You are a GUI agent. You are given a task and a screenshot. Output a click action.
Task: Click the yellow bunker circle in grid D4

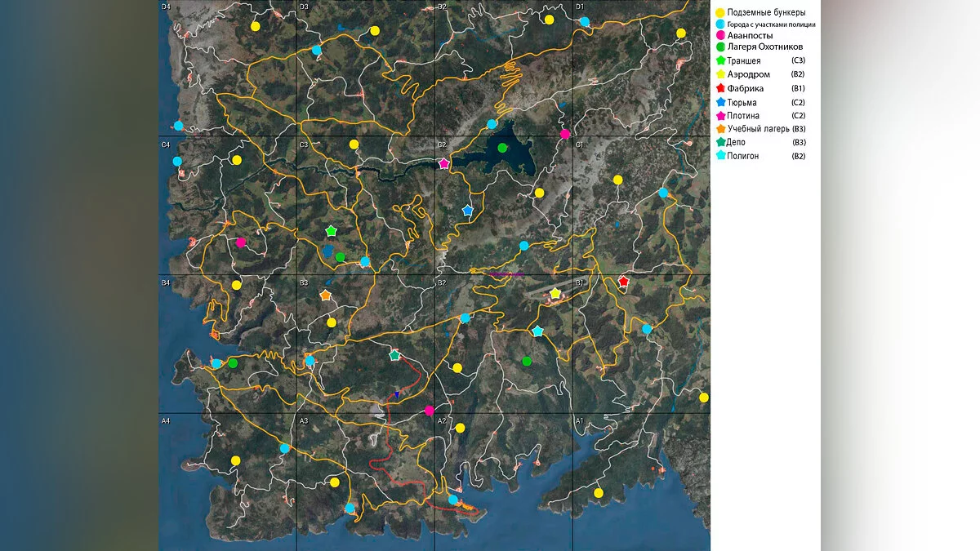[x=256, y=26]
